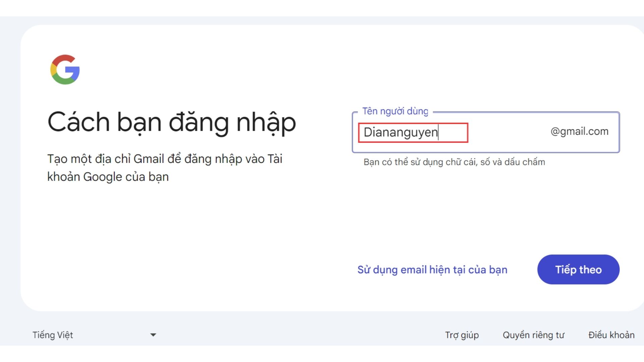Click the Tạo một địa chỉ Gmail description
Image resolution: width=644 pixels, height=362 pixels.
coord(165,168)
